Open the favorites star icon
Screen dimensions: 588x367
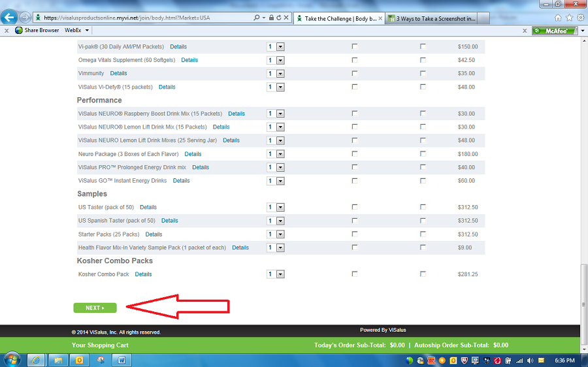568,18
